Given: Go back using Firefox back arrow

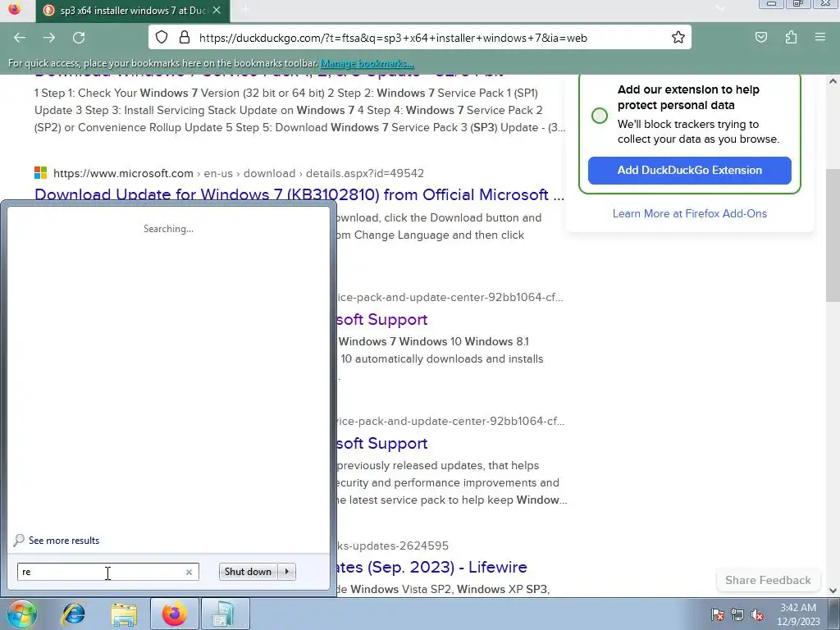Looking at the screenshot, I should click(20, 38).
